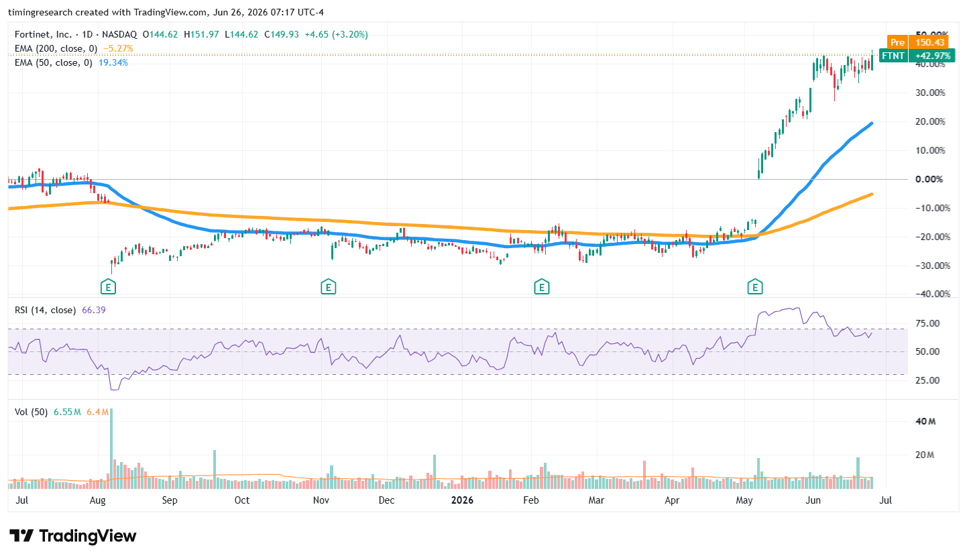
Task: Click the 20 M volume scale label
Action: (925, 455)
